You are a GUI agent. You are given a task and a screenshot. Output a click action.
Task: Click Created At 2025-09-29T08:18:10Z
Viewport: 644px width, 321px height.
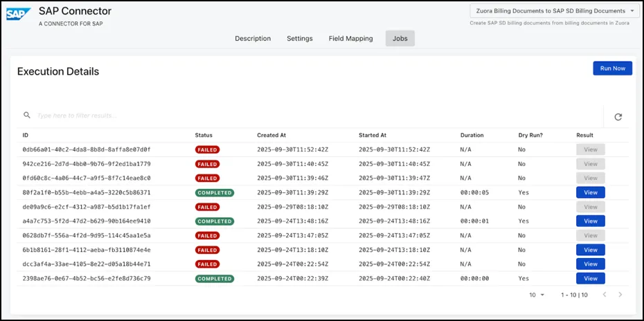(292, 207)
